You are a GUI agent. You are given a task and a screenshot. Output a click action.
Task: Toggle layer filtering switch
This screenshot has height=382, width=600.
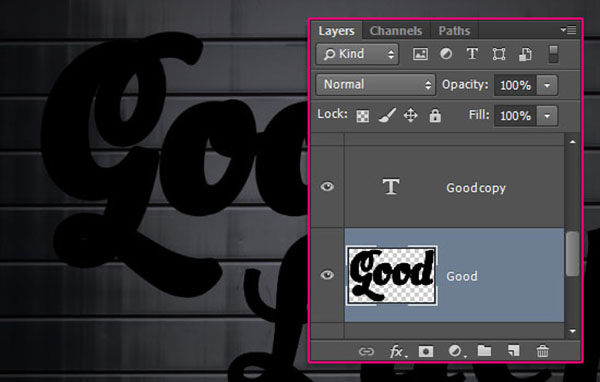point(553,54)
